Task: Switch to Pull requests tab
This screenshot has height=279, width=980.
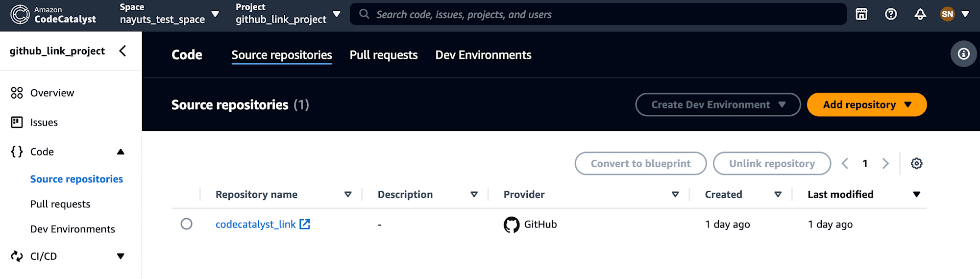Action: pyautogui.click(x=384, y=55)
